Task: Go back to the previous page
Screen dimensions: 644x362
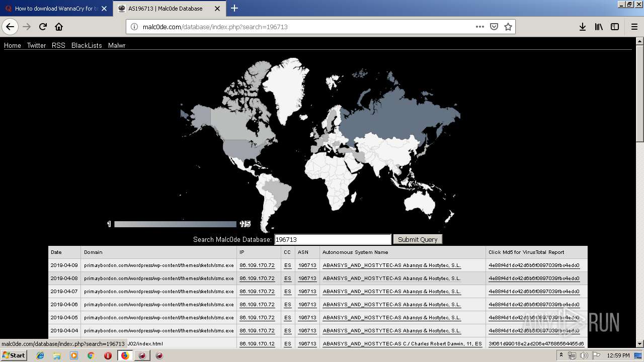Action: point(10,27)
